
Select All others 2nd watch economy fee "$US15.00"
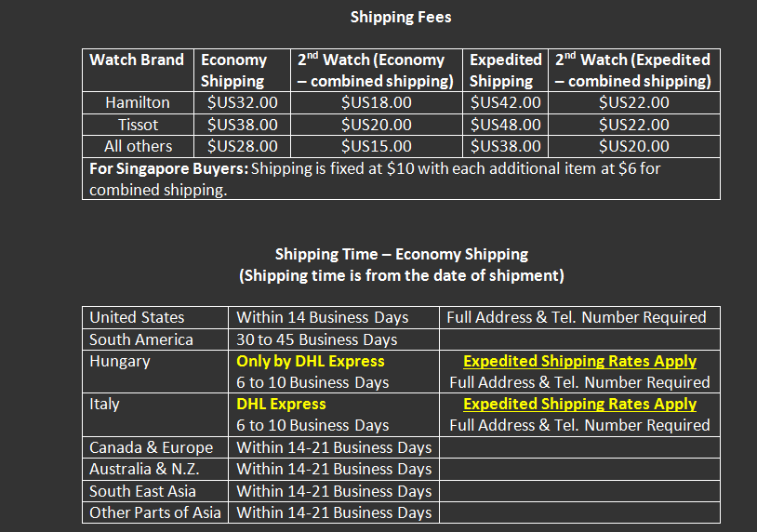(x=377, y=146)
